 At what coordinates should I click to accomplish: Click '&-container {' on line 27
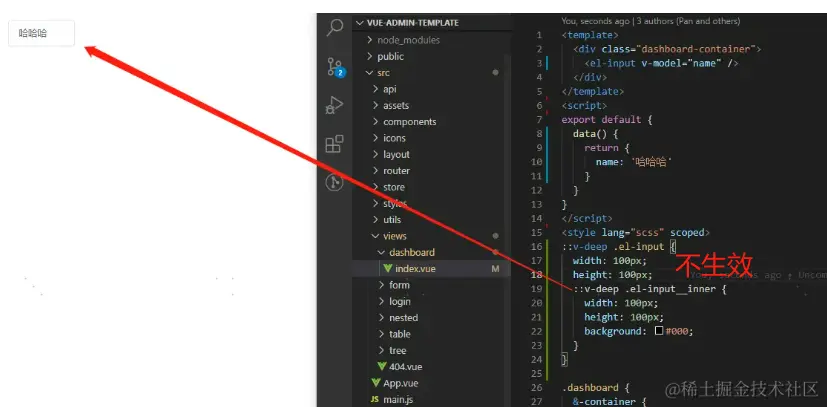click(x=610, y=402)
